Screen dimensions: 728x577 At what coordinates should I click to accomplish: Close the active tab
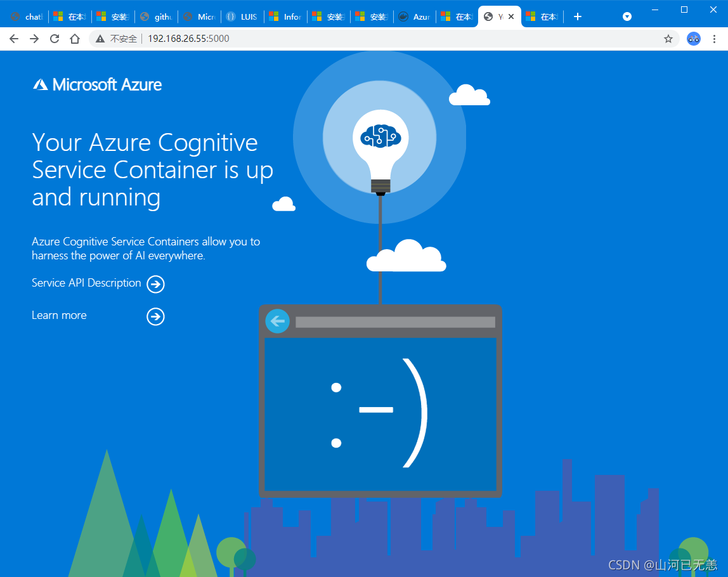511,16
